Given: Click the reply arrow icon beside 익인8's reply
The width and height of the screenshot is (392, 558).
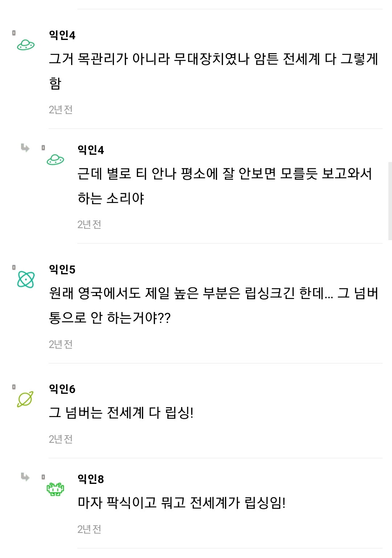Looking at the screenshot, I should click(x=25, y=477).
